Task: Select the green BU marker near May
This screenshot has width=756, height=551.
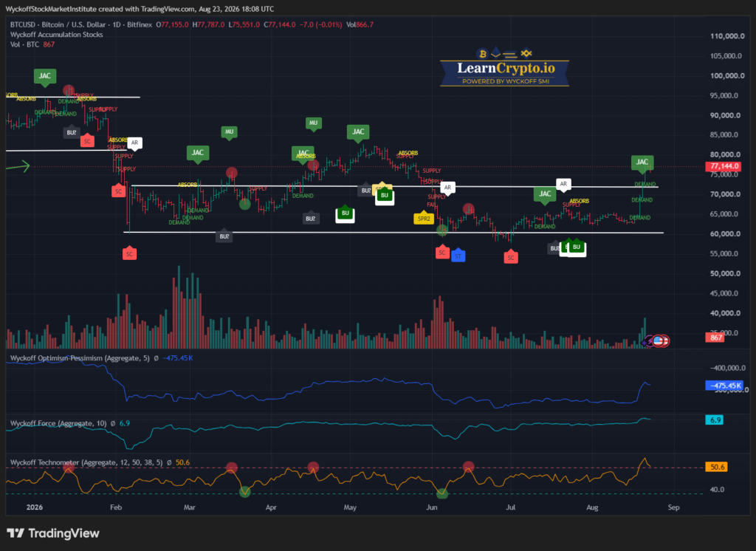Action: click(x=346, y=213)
